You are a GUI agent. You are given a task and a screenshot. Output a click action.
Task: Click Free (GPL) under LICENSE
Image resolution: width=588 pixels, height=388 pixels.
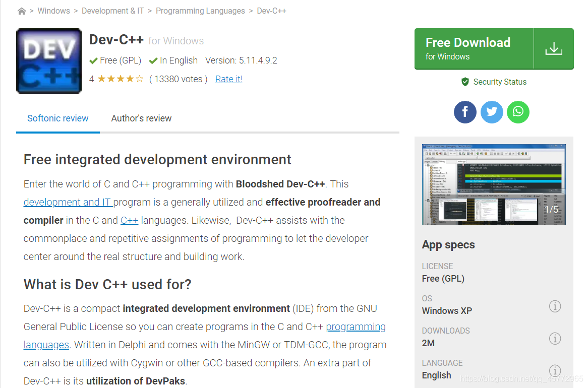443,279
